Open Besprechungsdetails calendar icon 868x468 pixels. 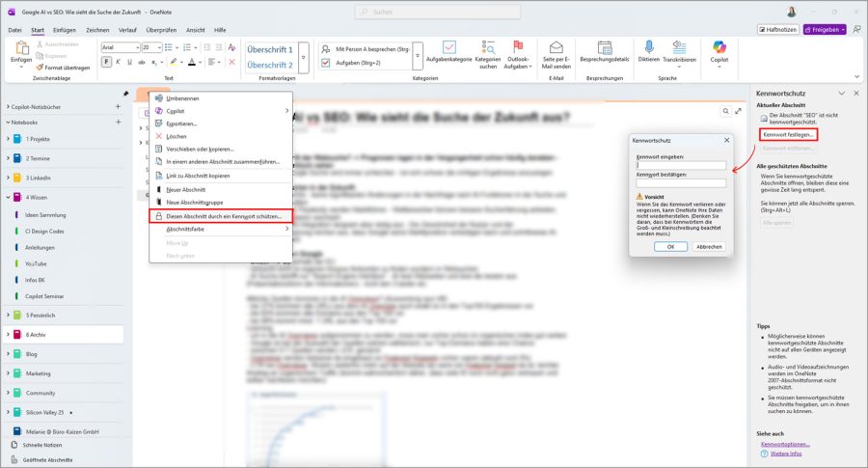tap(605, 47)
